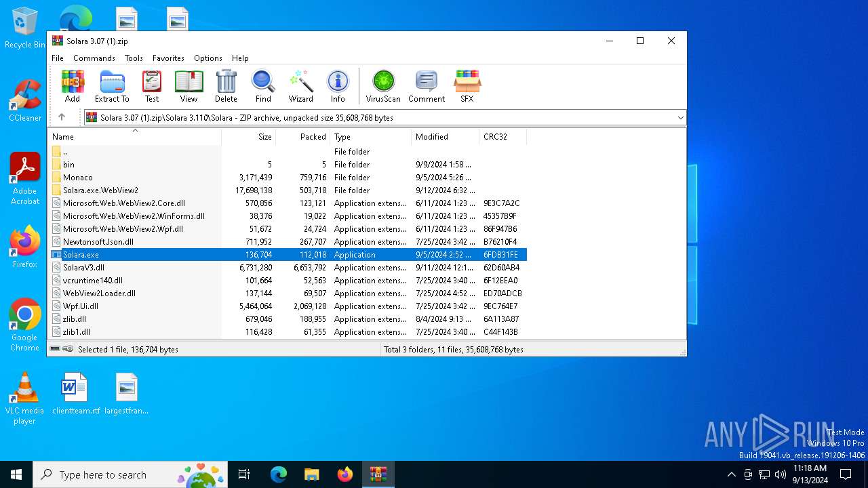Select the Solara.exe.WebView2 folder
The height and width of the screenshot is (488, 868).
288,190
